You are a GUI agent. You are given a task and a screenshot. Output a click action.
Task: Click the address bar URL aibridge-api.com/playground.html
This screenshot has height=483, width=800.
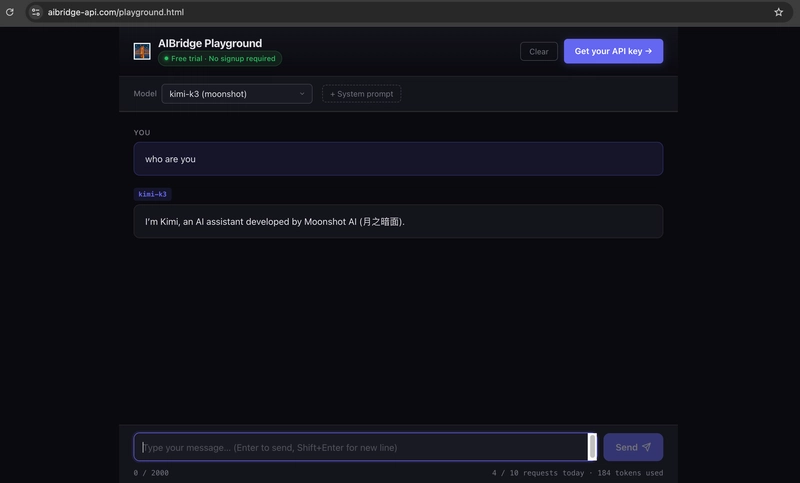(x=116, y=12)
